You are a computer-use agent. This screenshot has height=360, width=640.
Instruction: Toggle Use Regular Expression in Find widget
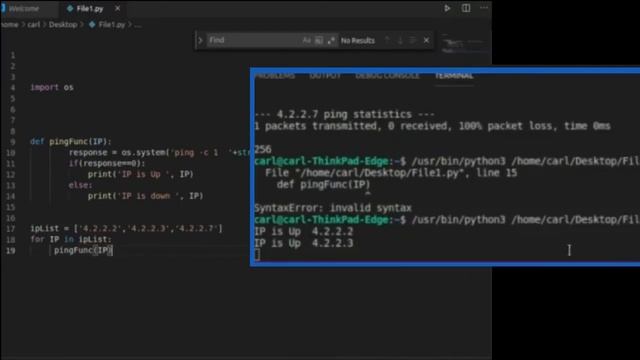[x=331, y=40]
